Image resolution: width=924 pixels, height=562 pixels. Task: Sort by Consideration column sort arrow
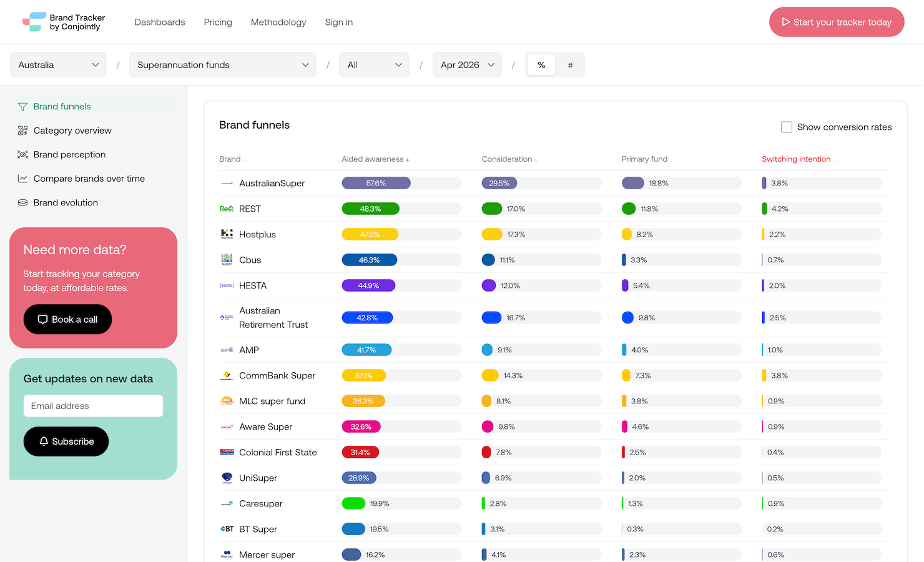pos(536,160)
